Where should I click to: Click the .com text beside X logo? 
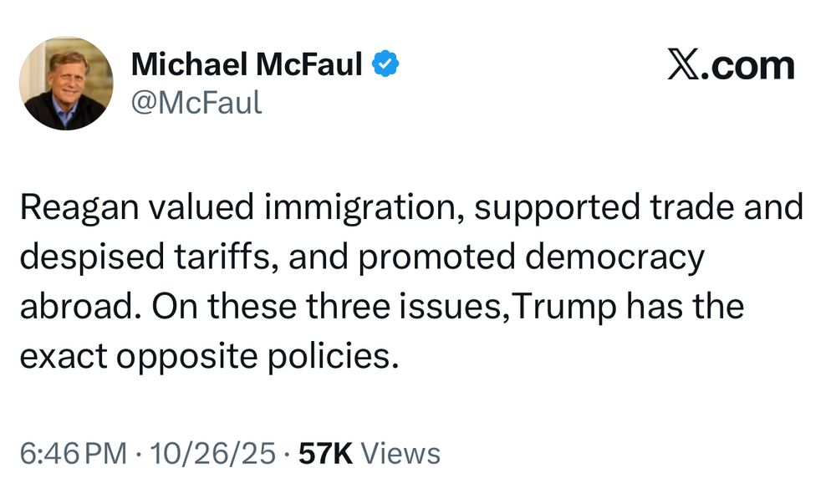tap(747, 66)
